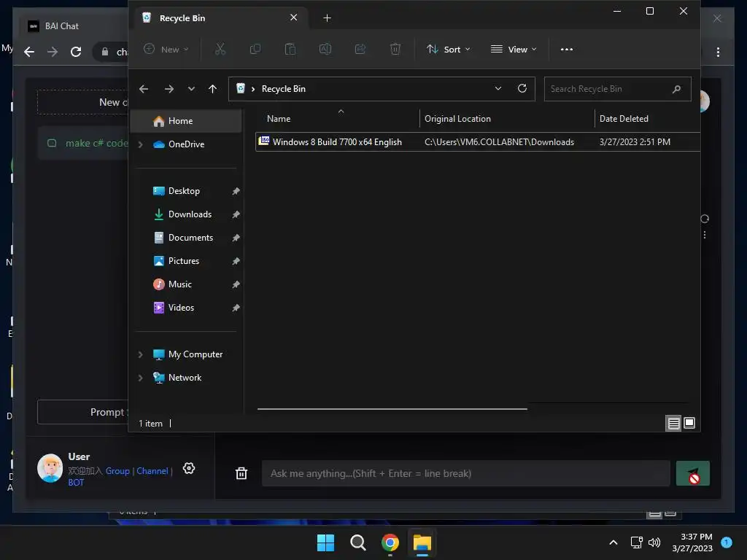Expand My Computer tree node
747x560 pixels.
click(141, 355)
